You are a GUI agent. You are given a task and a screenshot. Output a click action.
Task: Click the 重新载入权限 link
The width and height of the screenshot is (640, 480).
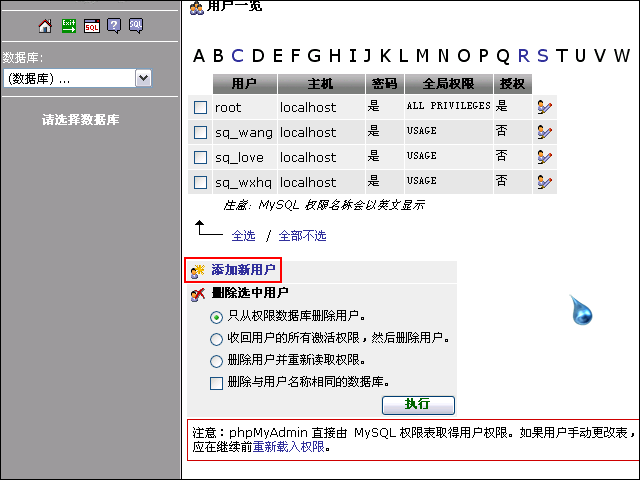click(289, 447)
